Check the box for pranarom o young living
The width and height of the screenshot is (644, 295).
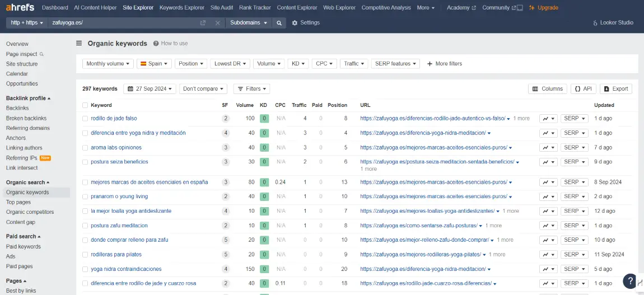point(85,196)
